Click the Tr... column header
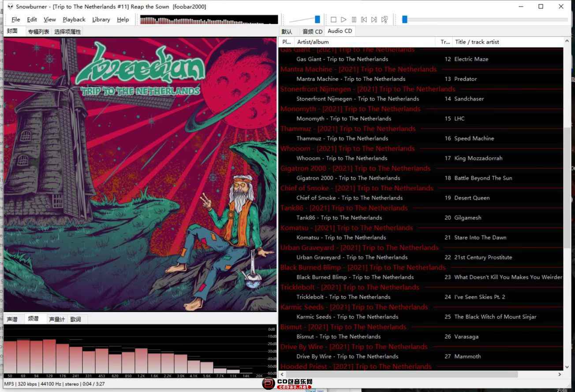The image size is (575, 392). (x=445, y=42)
